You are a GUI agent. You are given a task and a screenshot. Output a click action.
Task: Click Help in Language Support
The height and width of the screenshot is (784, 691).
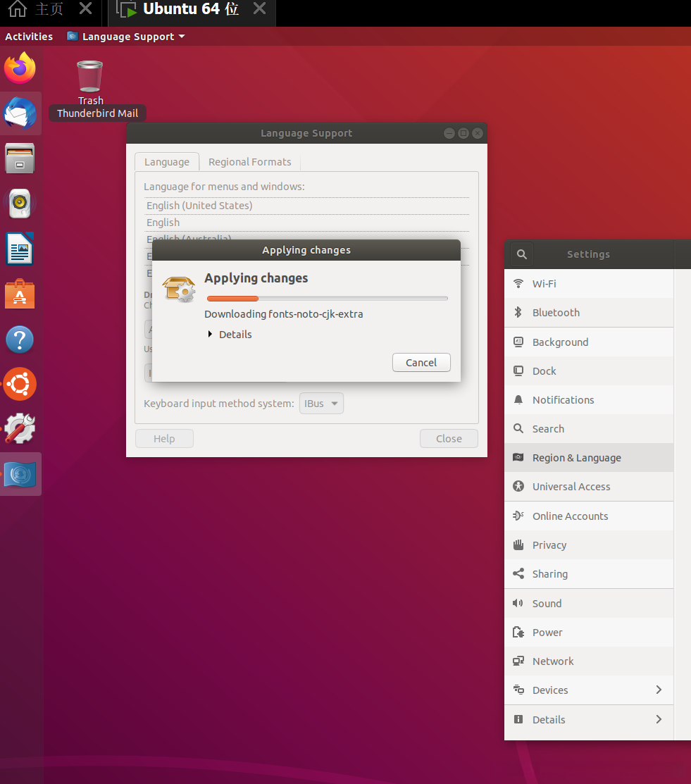pos(164,439)
